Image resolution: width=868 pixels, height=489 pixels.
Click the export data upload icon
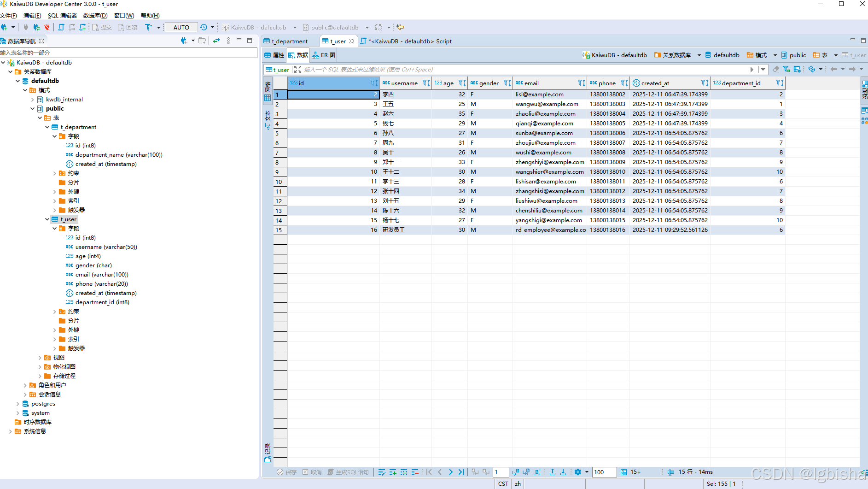click(x=553, y=472)
